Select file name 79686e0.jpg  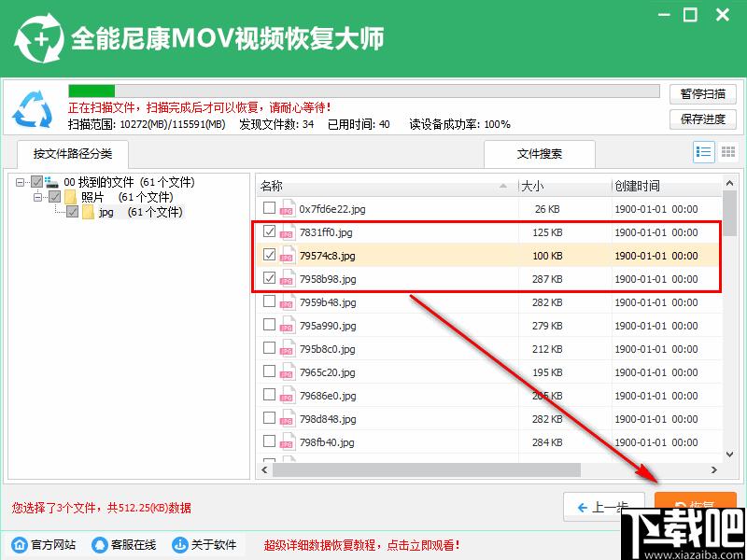[328, 396]
